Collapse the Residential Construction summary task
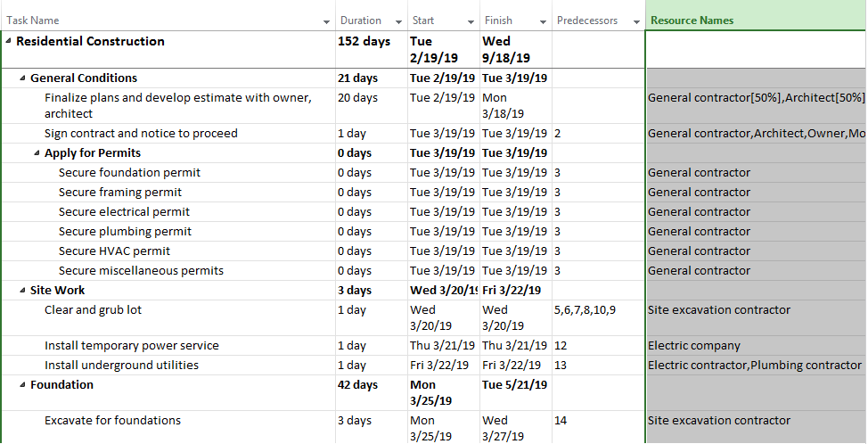 9,41
